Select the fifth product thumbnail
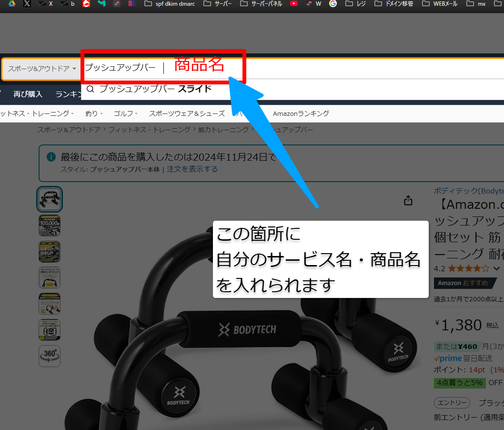Image resolution: width=504 pixels, height=430 pixels. [50, 304]
